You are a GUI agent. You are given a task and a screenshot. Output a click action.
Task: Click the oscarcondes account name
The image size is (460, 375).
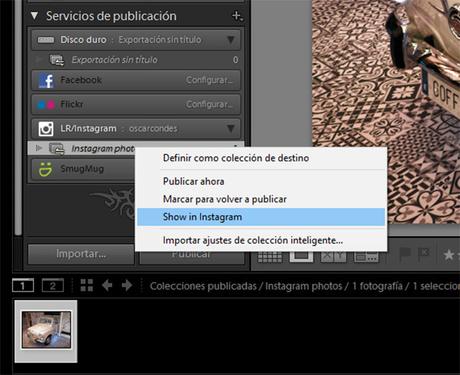pos(153,129)
